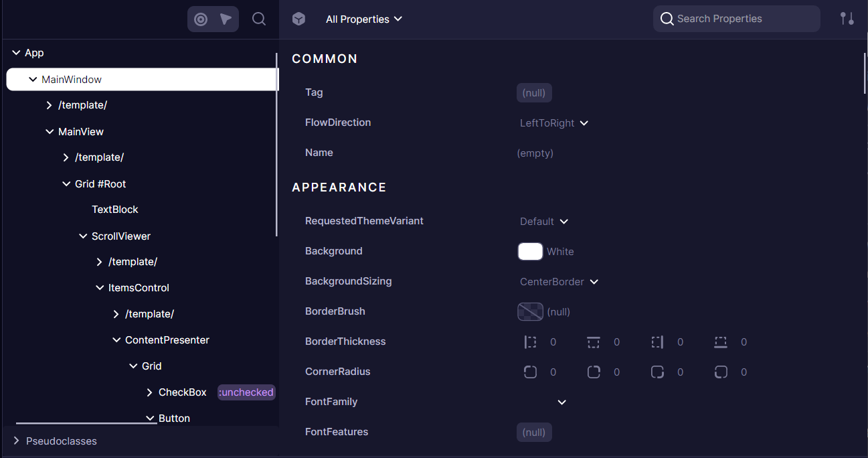Open the RequestedThemeVariant Default dropdown
Viewport: 868px width, 458px height.
point(543,221)
